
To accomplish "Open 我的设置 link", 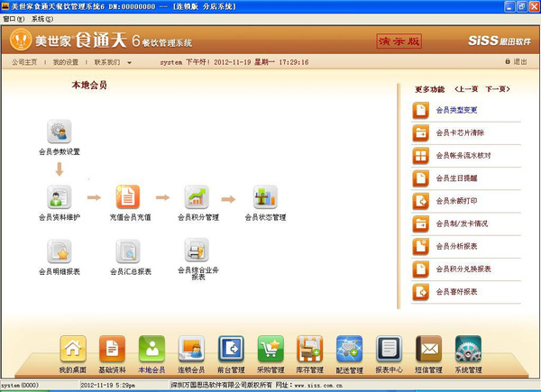I will point(66,62).
